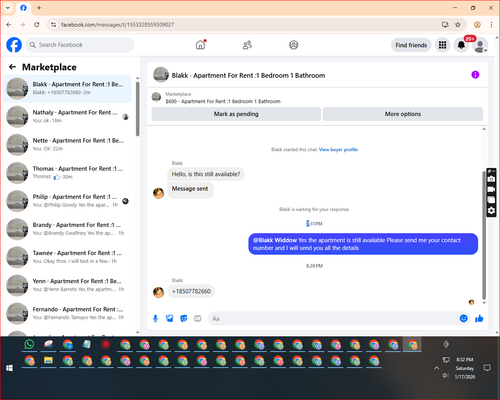The image size is (500, 400).
Task: Open the Facebook menu grid icon
Action: click(x=442, y=45)
